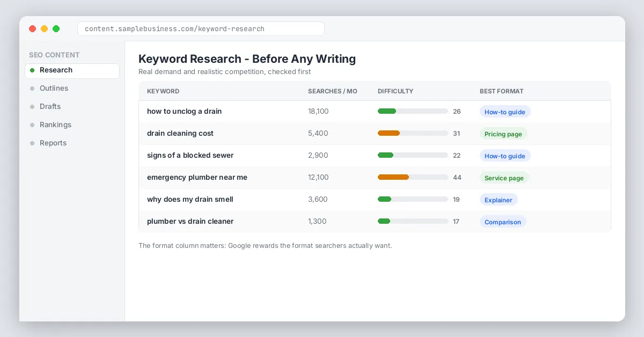The image size is (644, 337).
Task: Select keyword 'emergency plumber near me'
Action: pyautogui.click(x=197, y=178)
